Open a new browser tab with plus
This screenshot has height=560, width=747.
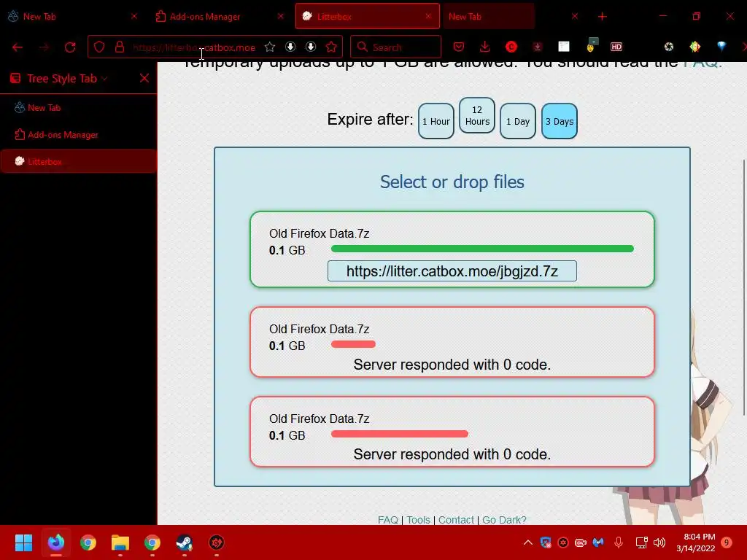pyautogui.click(x=602, y=17)
